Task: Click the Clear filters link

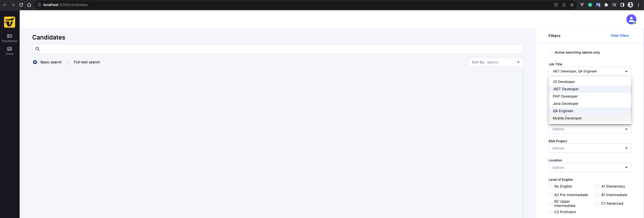Action: [620, 36]
